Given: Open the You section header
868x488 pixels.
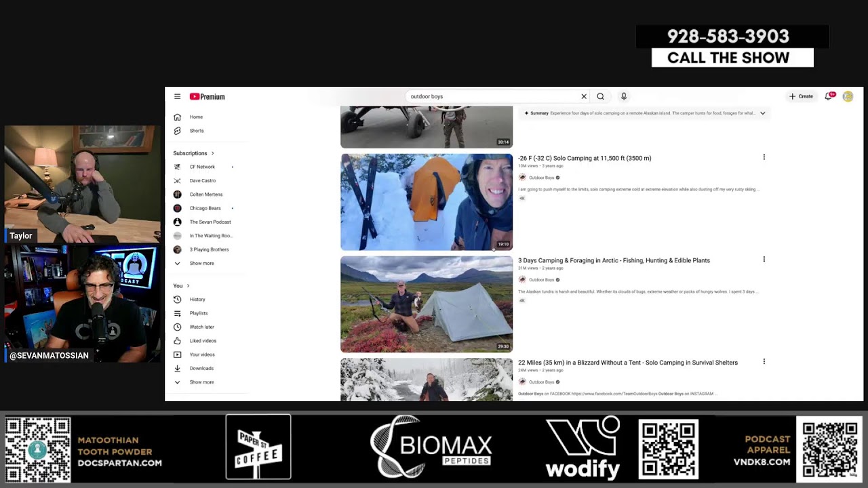Looking at the screenshot, I should [x=181, y=285].
